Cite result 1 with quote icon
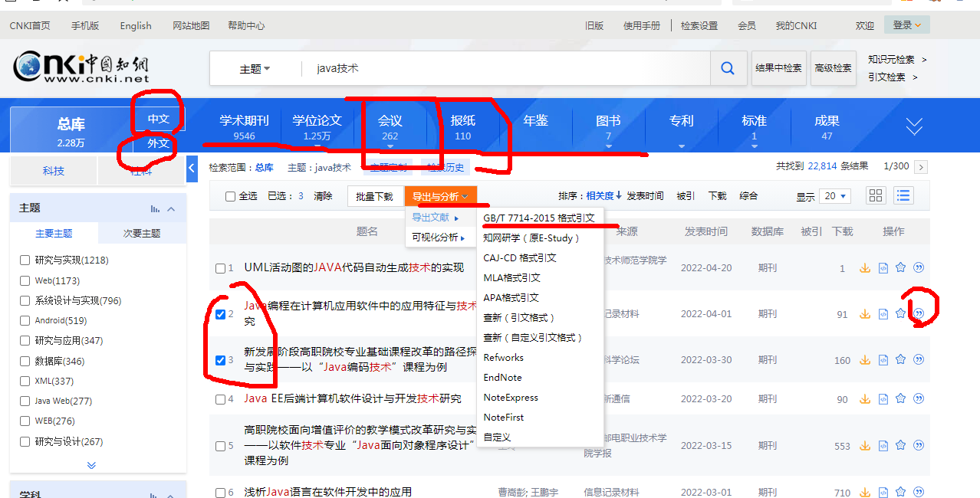The height and width of the screenshot is (498, 980). click(x=919, y=268)
